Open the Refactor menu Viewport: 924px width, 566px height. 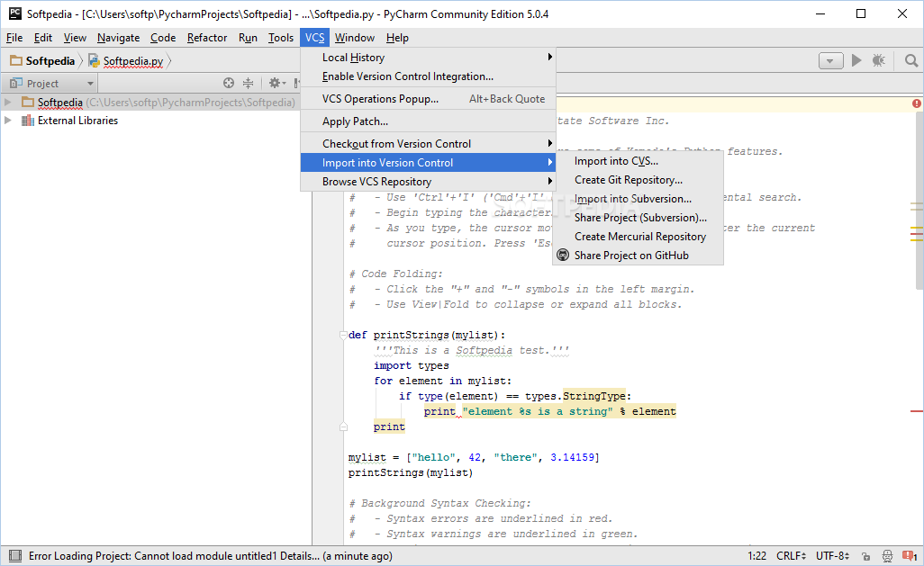coord(207,38)
